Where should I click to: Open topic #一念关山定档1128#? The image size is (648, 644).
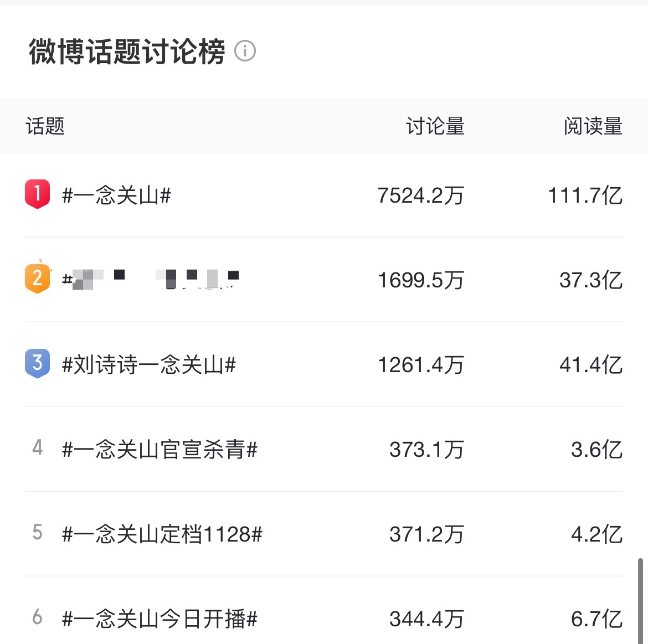click(162, 534)
